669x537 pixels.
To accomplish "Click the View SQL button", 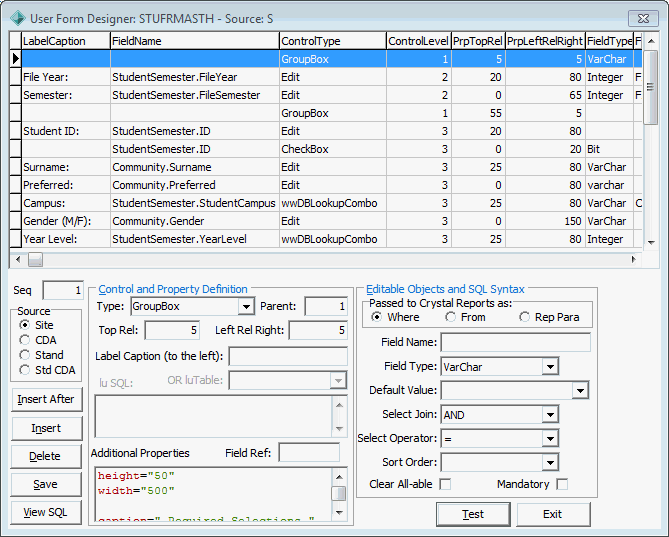I will [x=46, y=512].
